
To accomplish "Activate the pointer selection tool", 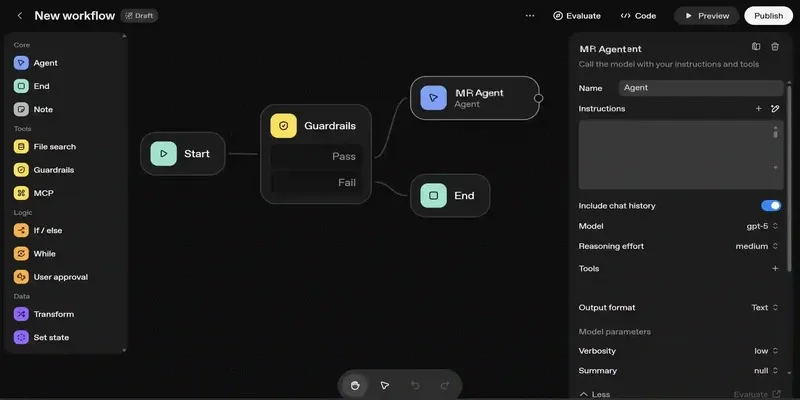I will coord(385,385).
